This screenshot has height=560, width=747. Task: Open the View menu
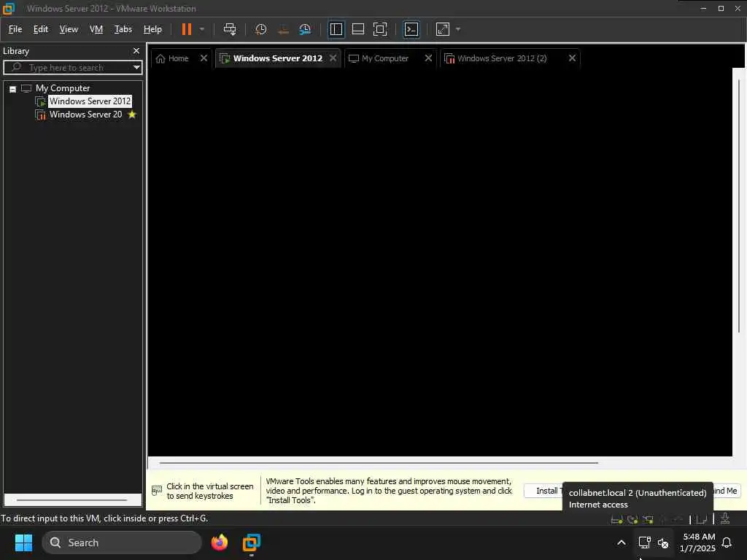click(x=69, y=29)
